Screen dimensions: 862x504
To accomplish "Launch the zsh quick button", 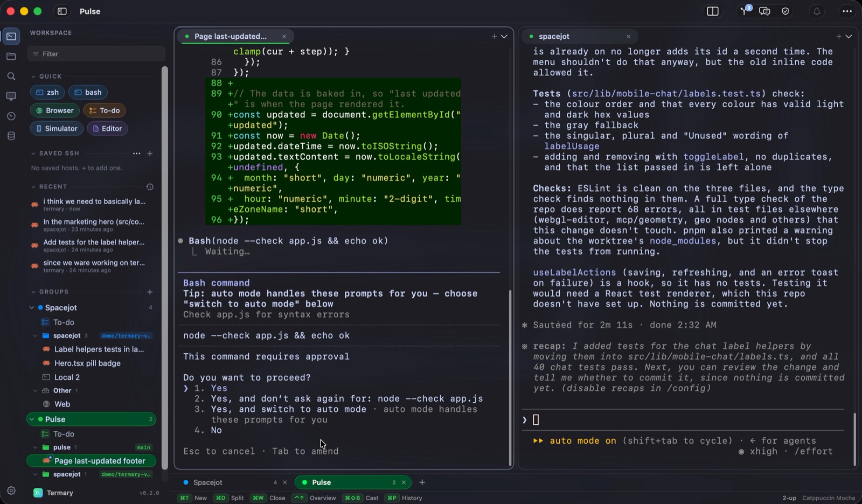I will click(47, 93).
